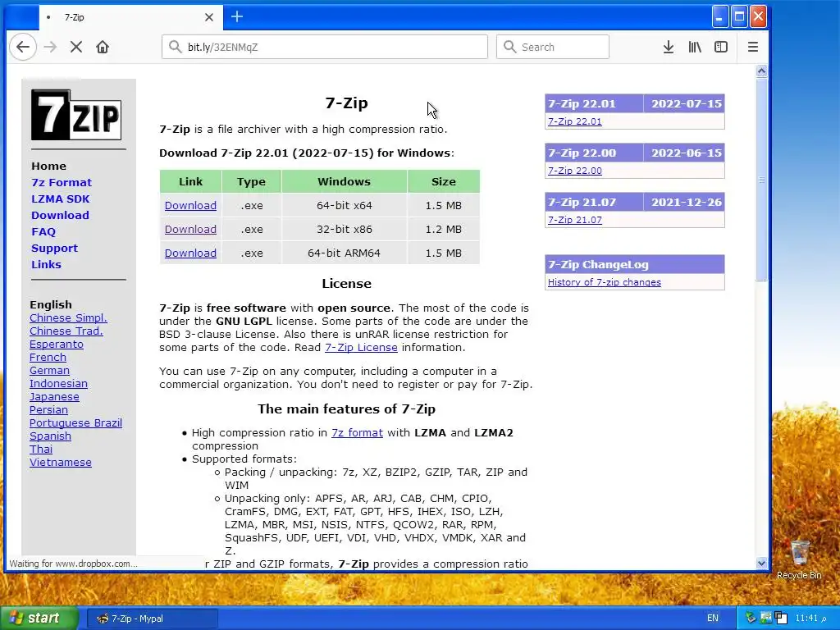The width and height of the screenshot is (840, 630).
Task: Switch language to Spanish
Action: (x=50, y=436)
